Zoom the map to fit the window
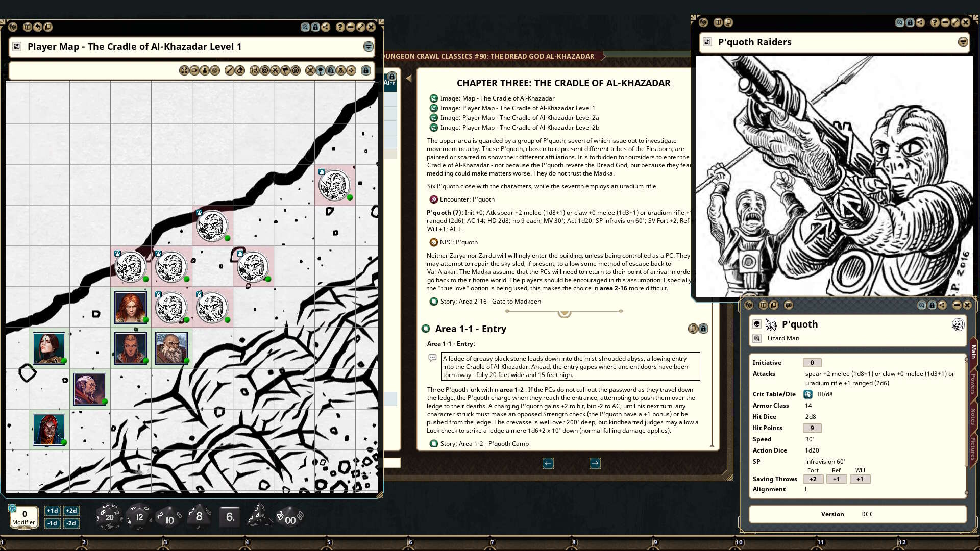 pos(184,70)
